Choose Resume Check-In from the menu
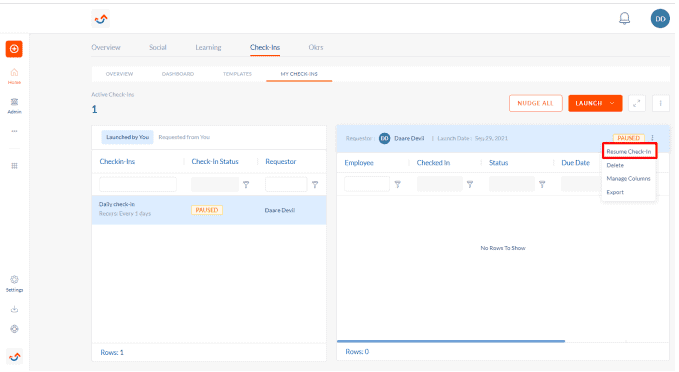This screenshot has height=372, width=679. tap(629, 152)
